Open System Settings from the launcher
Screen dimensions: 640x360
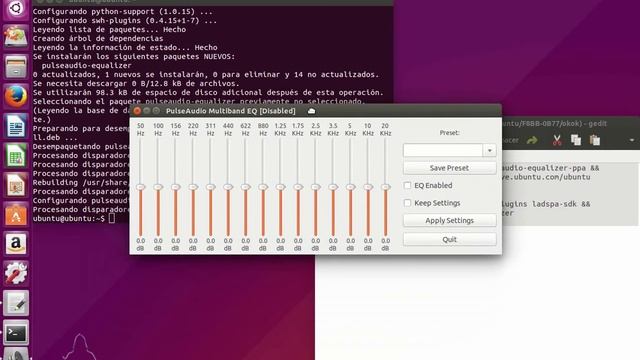coord(16,273)
